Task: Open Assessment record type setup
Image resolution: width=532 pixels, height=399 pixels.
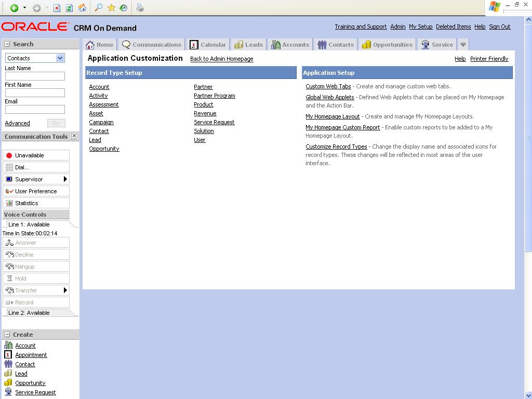Action: 104,104
